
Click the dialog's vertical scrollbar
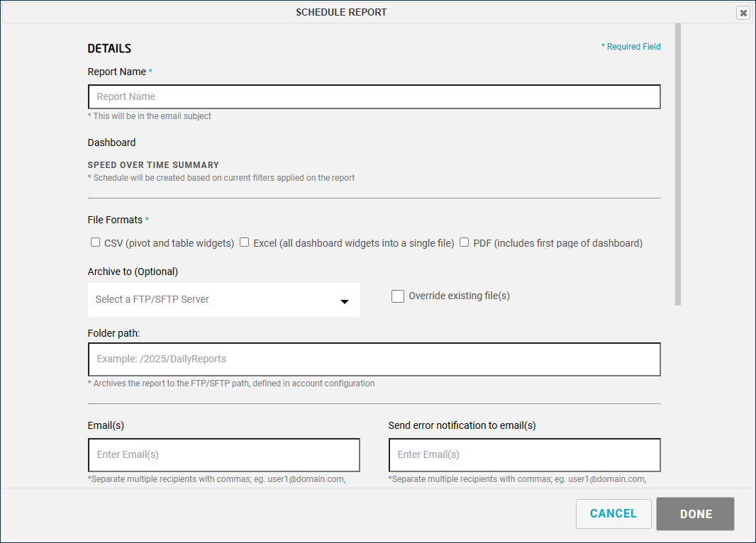pos(678,164)
